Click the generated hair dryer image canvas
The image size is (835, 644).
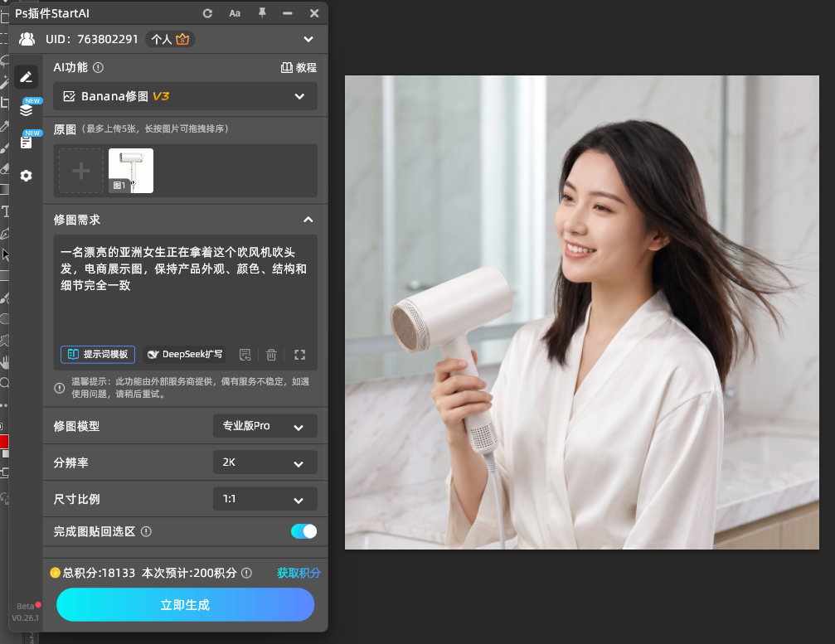[x=582, y=312]
